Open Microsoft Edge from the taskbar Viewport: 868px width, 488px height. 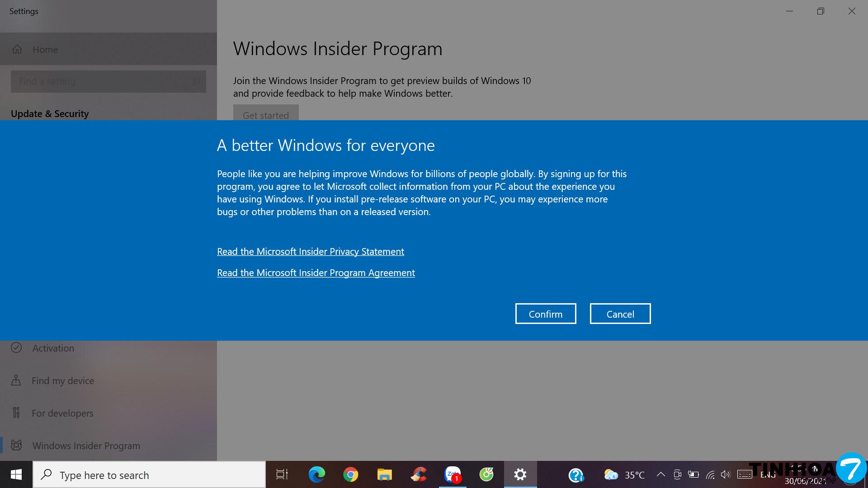click(316, 474)
